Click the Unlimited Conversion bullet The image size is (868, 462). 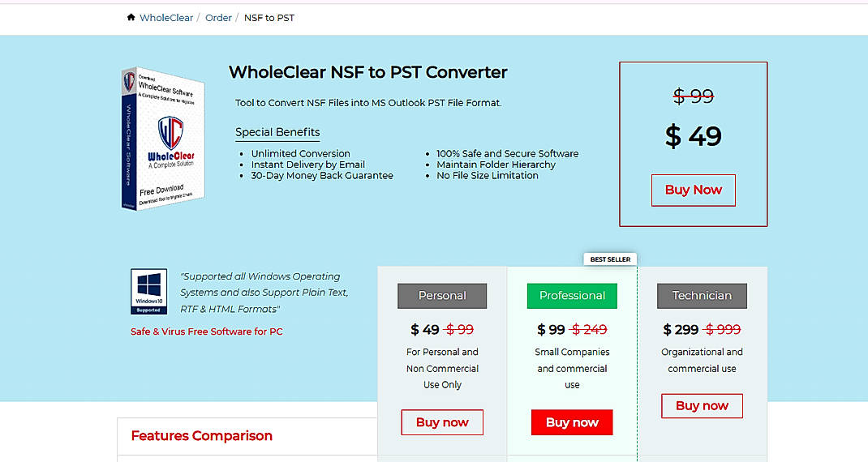pyautogui.click(x=301, y=154)
